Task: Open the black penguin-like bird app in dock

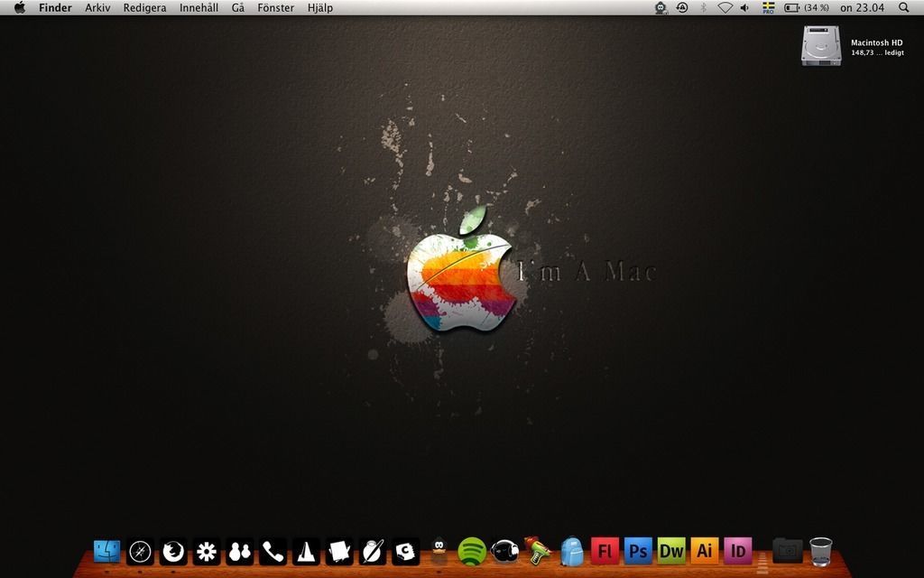Action: [439, 551]
